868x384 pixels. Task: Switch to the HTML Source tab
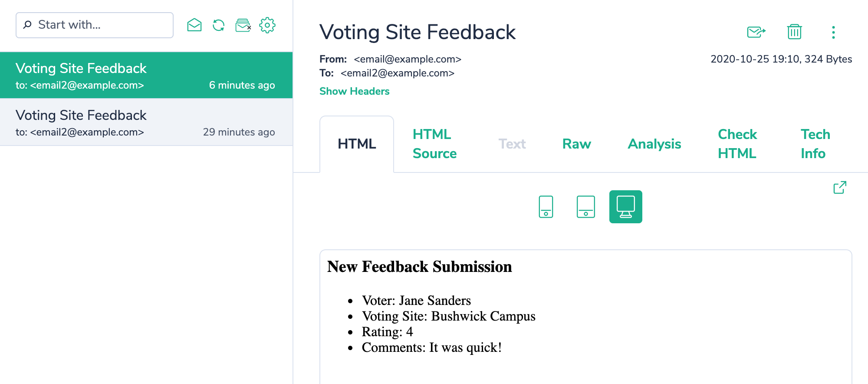tap(434, 144)
